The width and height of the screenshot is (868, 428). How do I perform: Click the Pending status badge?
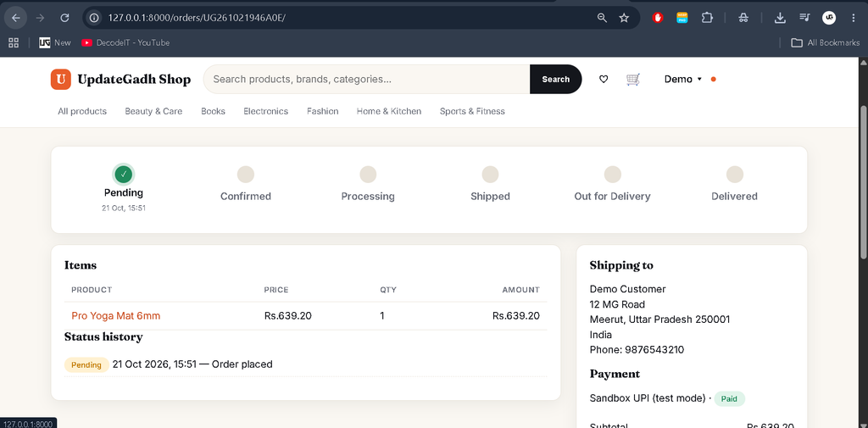[86, 365]
